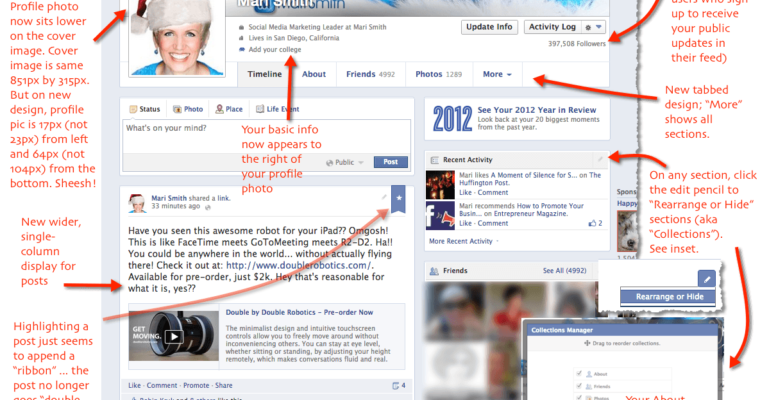Open See Your 2012 Year in Review
The height and width of the screenshot is (400, 760).
(537, 110)
